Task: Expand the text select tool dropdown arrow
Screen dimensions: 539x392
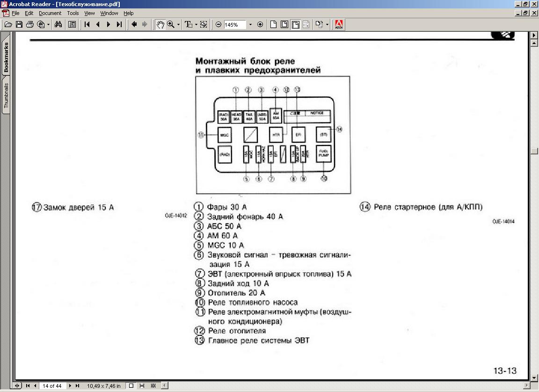Action: 196,24
